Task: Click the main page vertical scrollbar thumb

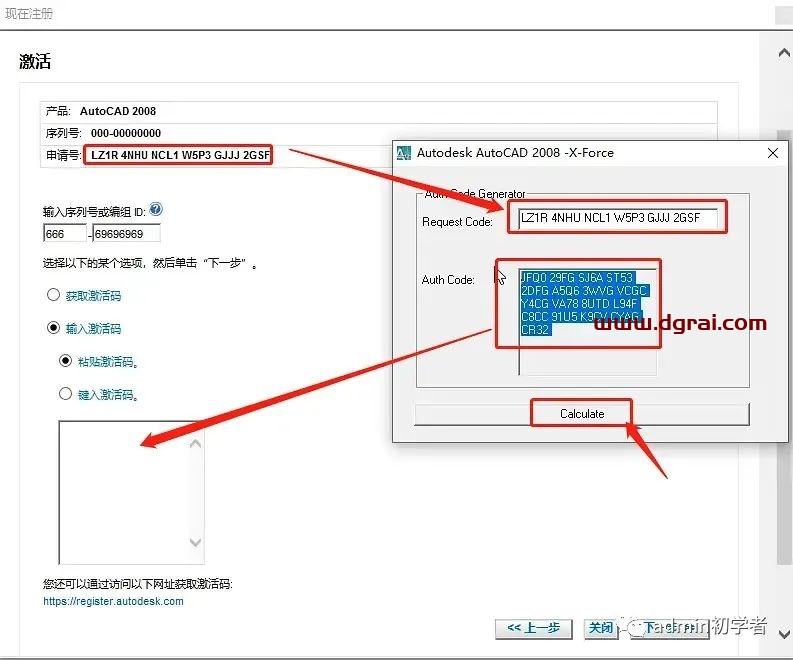Action: click(784, 346)
